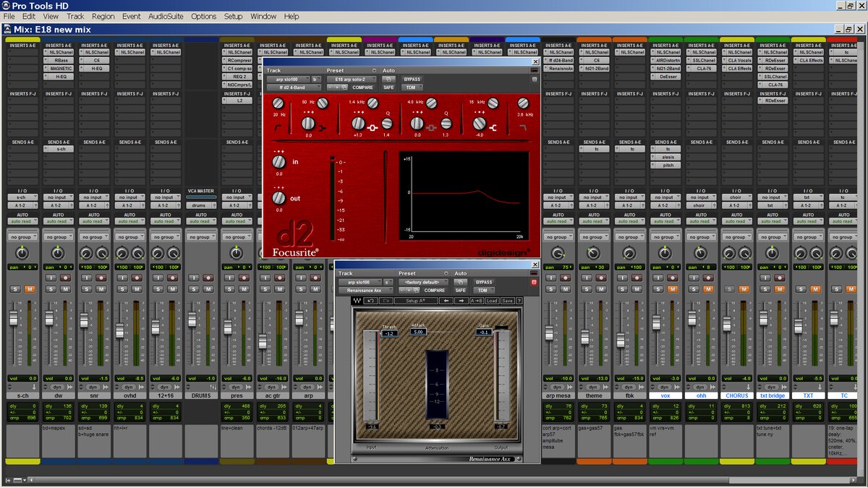Enable input monitoring on the dw track

click(51, 278)
